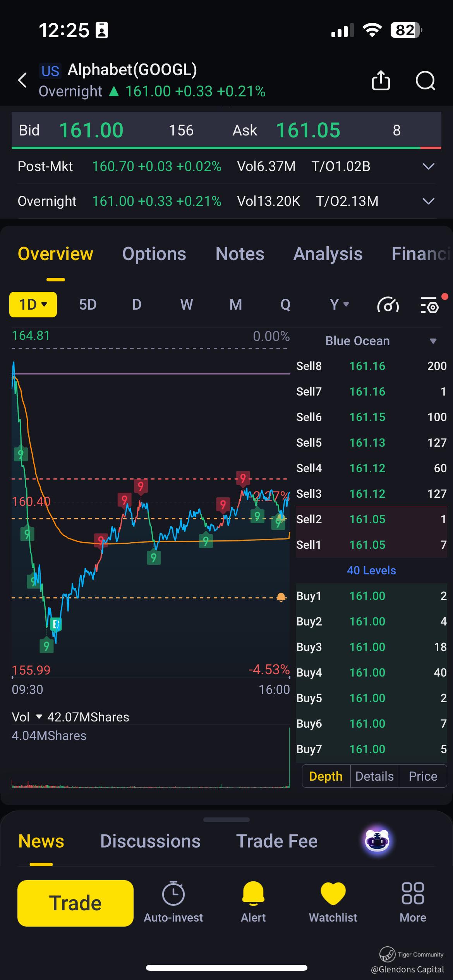453x980 pixels.
Task: Tap the Buy3 order row
Action: (x=371, y=647)
